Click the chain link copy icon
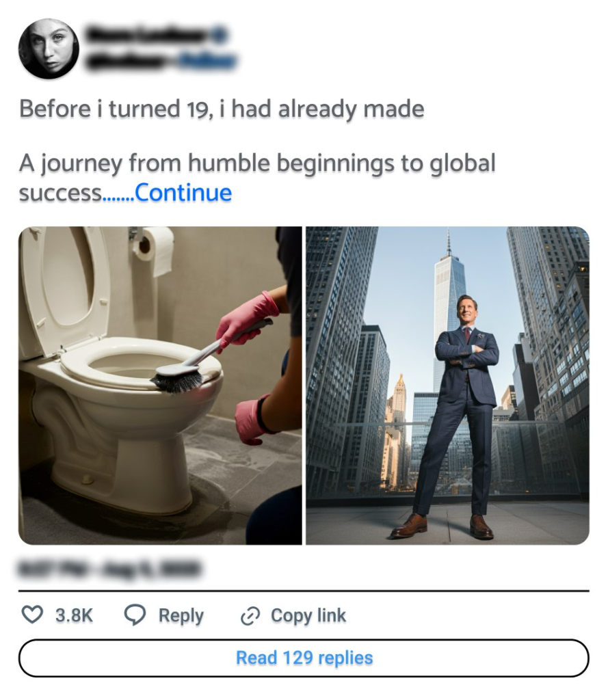 click(x=250, y=616)
